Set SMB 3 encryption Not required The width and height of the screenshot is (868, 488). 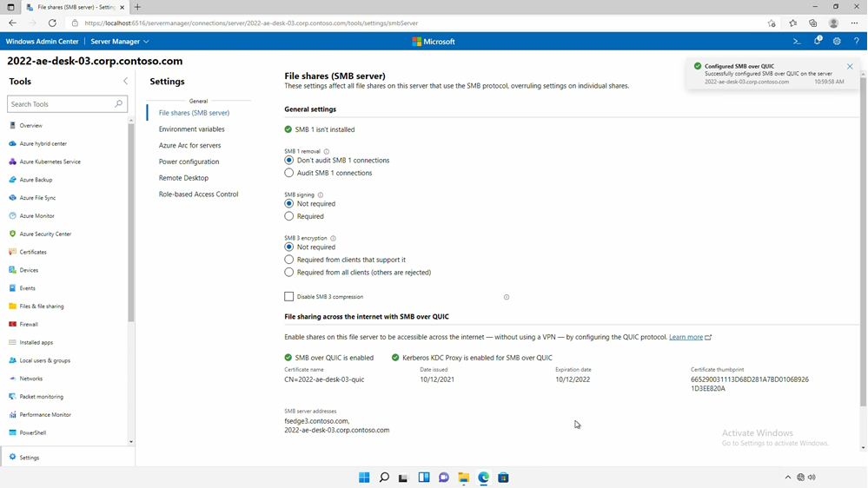(289, 247)
